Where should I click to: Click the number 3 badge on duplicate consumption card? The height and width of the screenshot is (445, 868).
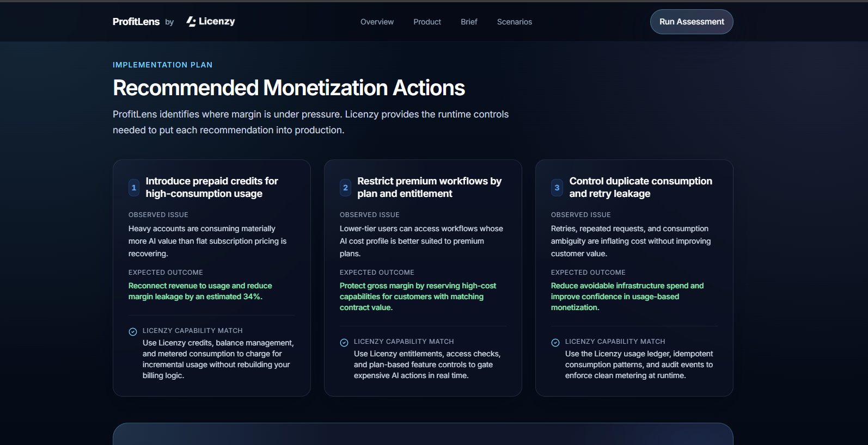pos(557,188)
